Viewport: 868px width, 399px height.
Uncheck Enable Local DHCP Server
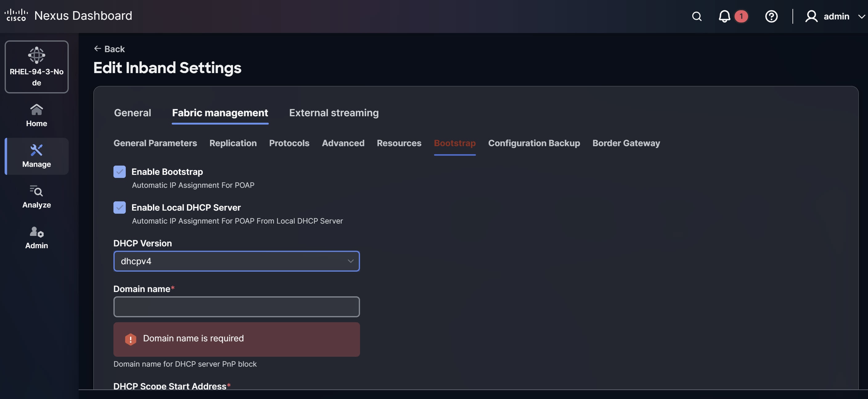point(120,208)
